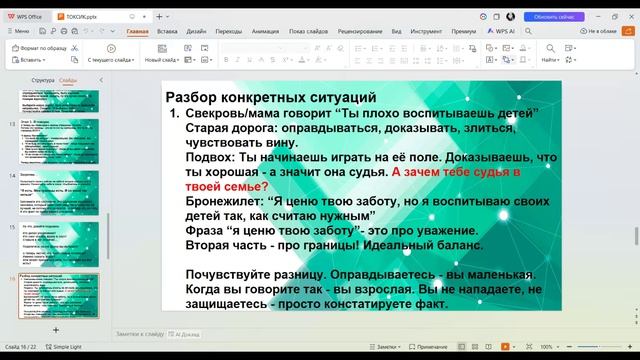Click the Copy icon below scissors

pos(74,60)
